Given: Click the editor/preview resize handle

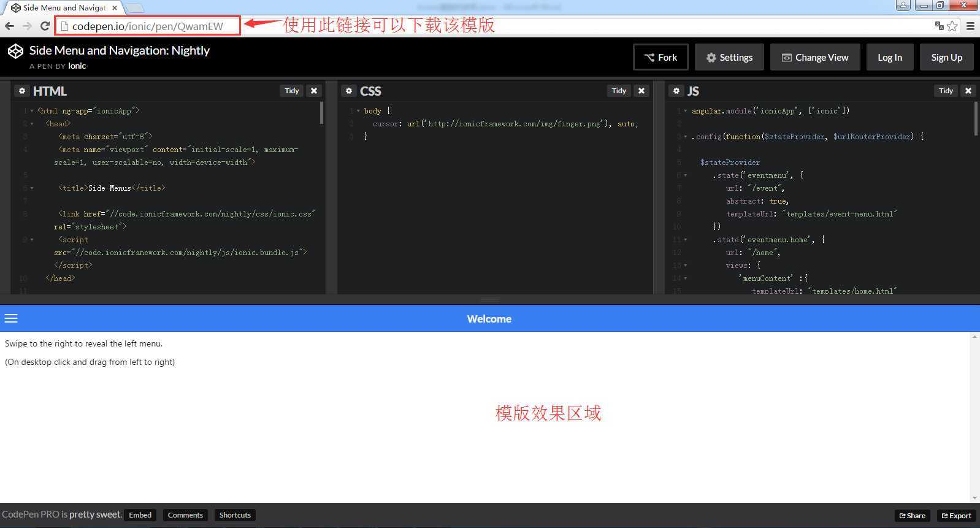Looking at the screenshot, I should [490, 299].
